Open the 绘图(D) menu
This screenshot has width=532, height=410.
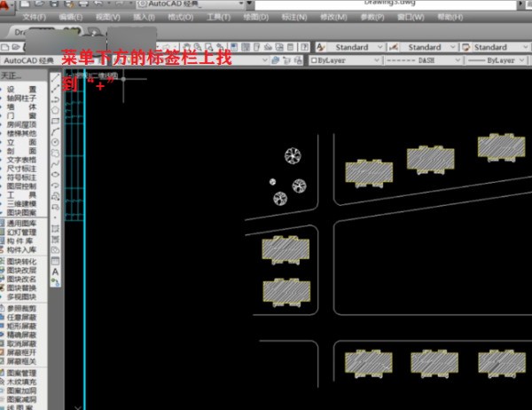256,17
